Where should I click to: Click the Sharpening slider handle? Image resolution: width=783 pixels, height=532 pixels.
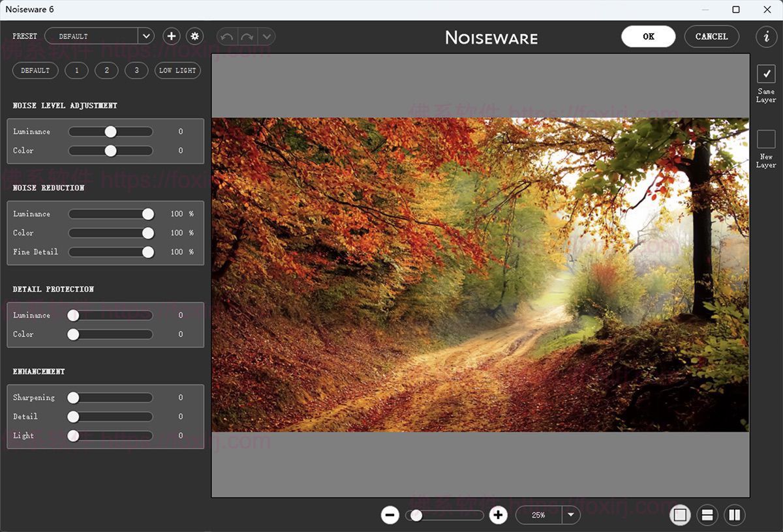click(x=73, y=398)
